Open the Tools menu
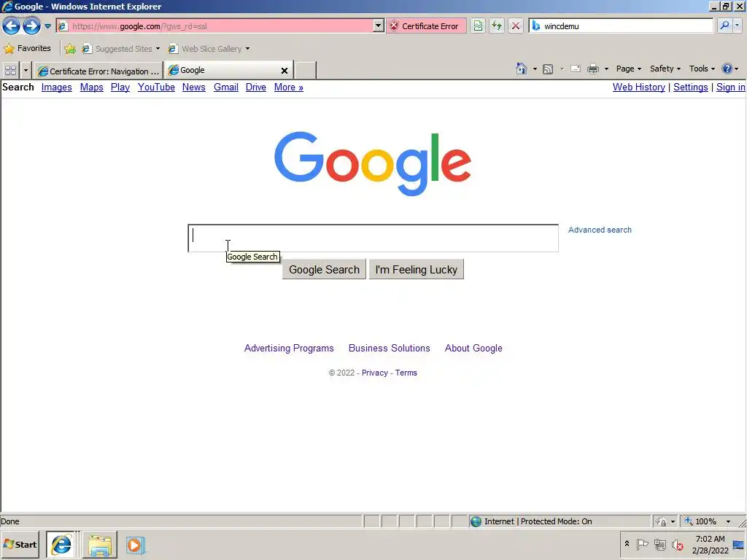The height and width of the screenshot is (560, 747). tap(702, 69)
